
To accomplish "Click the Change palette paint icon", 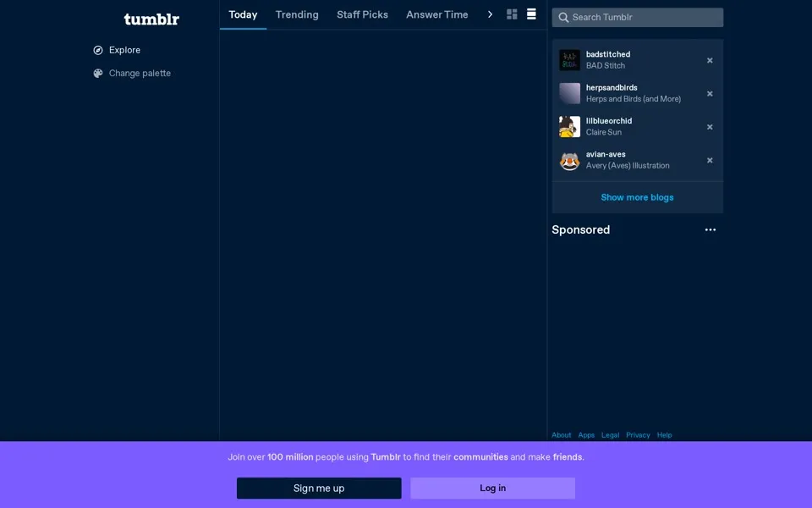I will (x=98, y=73).
